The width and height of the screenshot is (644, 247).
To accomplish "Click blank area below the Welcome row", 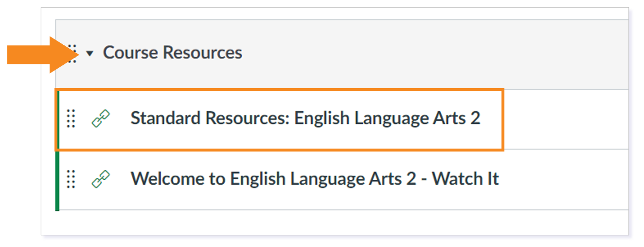I will tap(340, 222).
